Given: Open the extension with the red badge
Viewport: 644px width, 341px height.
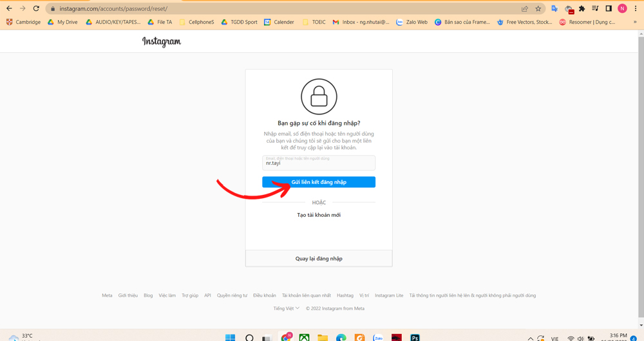Looking at the screenshot, I should tap(569, 9).
